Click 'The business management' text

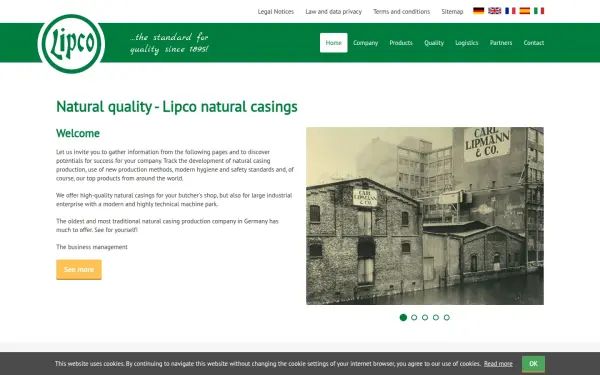(x=92, y=247)
